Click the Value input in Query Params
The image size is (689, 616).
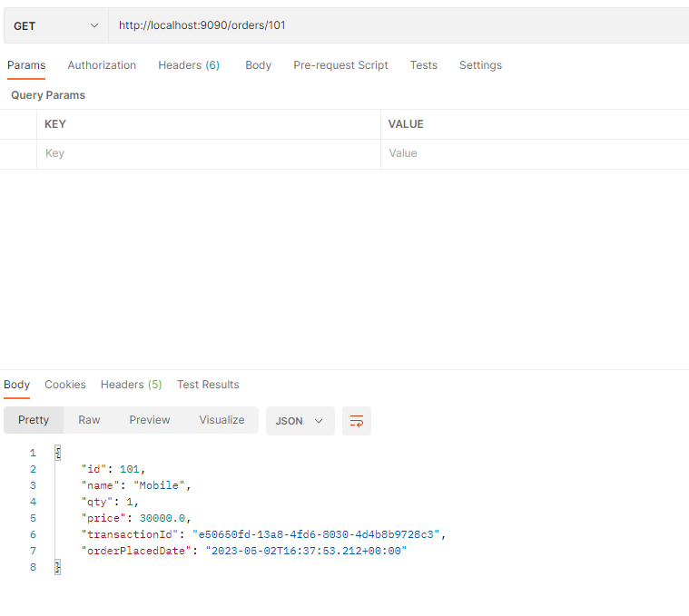coord(535,153)
